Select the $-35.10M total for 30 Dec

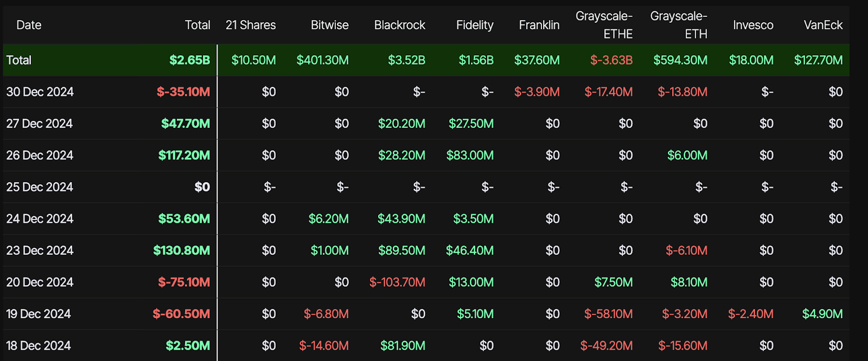click(x=183, y=92)
